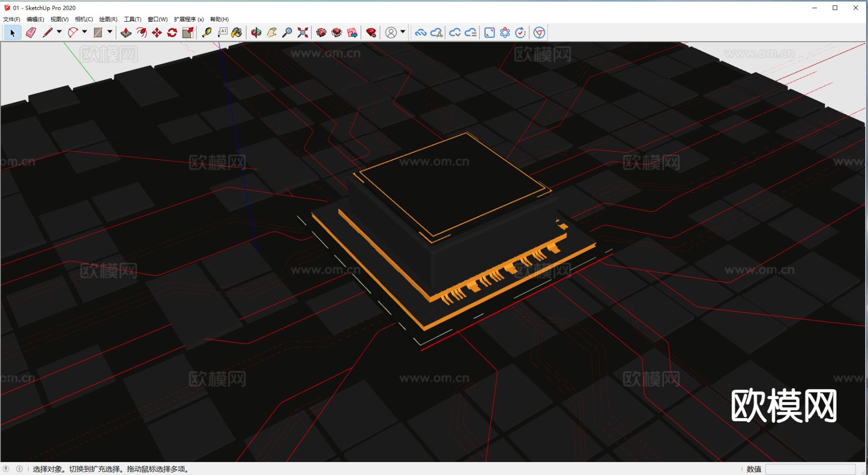Activate the Paint Bucket tool
The height and width of the screenshot is (475, 868).
tap(237, 32)
